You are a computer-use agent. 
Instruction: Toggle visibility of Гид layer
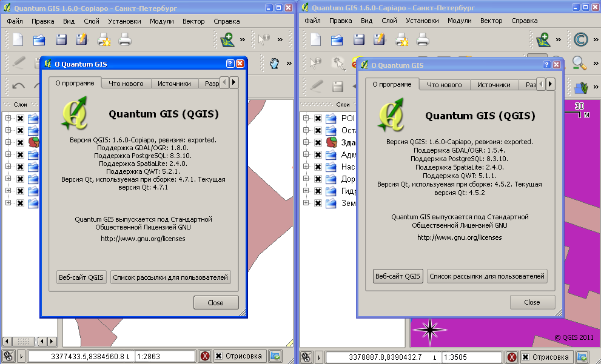[318, 191]
